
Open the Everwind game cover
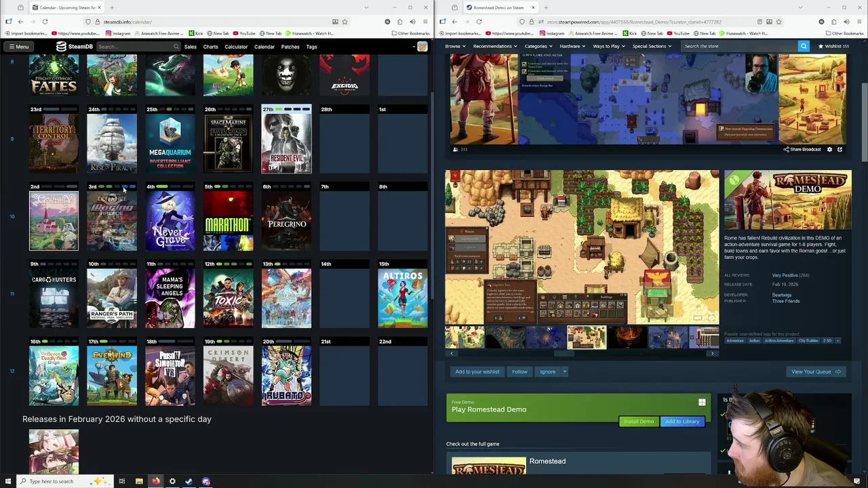tap(112, 376)
